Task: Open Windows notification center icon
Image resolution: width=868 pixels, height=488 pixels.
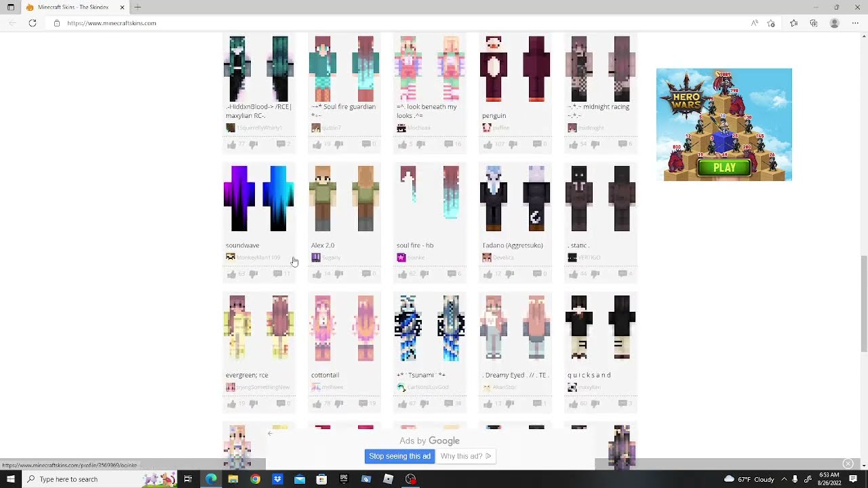Action: click(x=854, y=479)
